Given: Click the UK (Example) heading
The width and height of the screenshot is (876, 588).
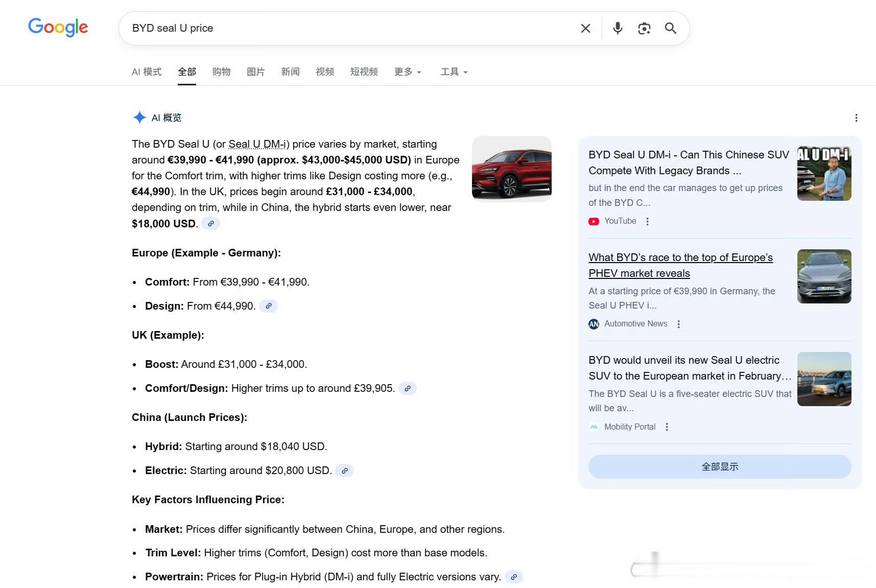Looking at the screenshot, I should (168, 335).
